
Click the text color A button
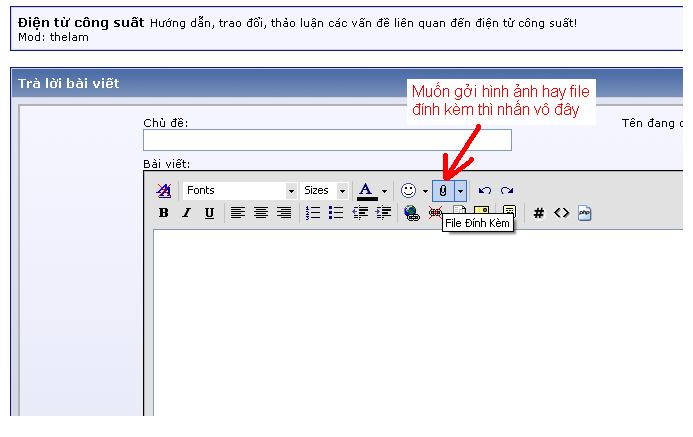coord(366,191)
